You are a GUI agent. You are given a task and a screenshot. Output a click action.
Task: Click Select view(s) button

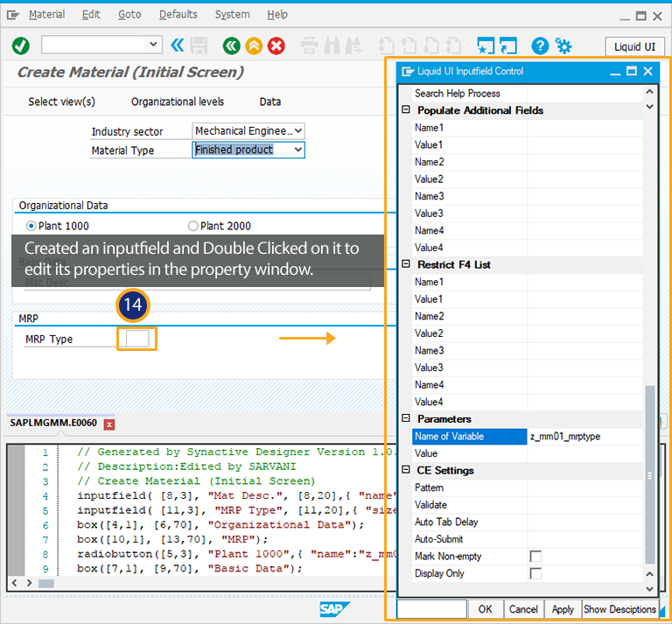(x=62, y=102)
